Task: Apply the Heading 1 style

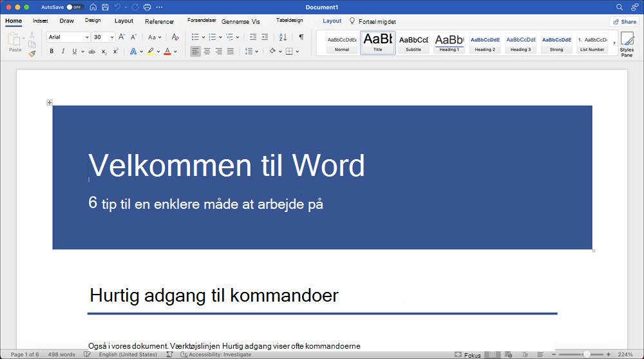Action: click(449, 43)
